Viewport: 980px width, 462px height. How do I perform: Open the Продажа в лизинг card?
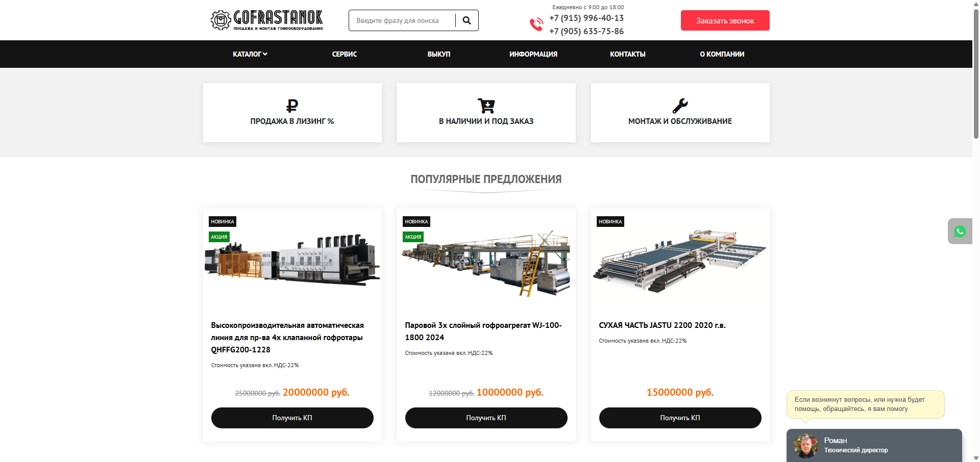(x=292, y=113)
